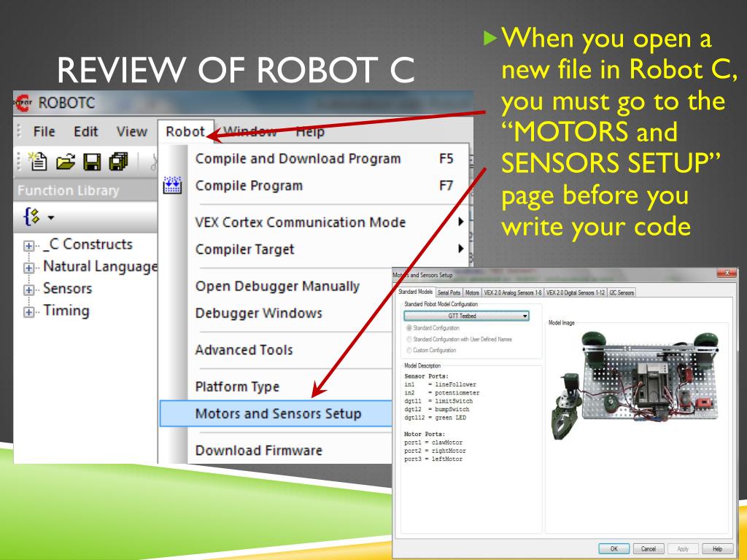Switch to the Standard Models tab

coord(415,292)
